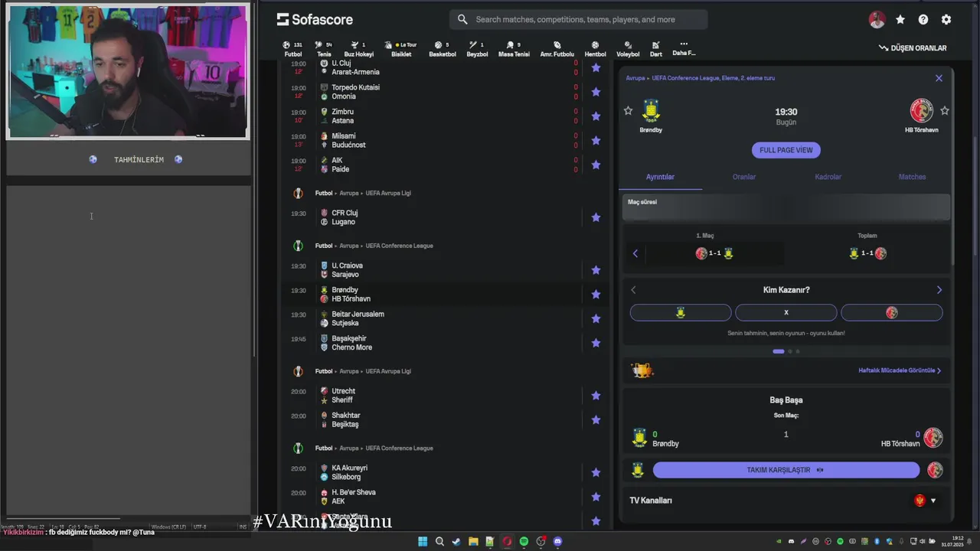Image resolution: width=980 pixels, height=551 pixels.
Task: Open Steam from the taskbar
Action: coord(456,541)
